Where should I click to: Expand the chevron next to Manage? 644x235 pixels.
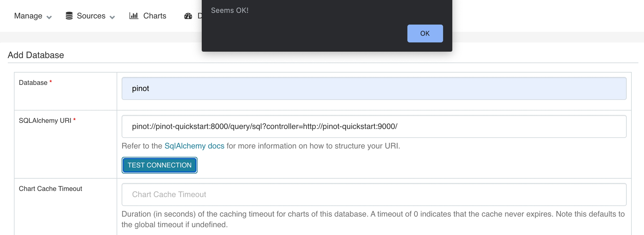click(49, 17)
